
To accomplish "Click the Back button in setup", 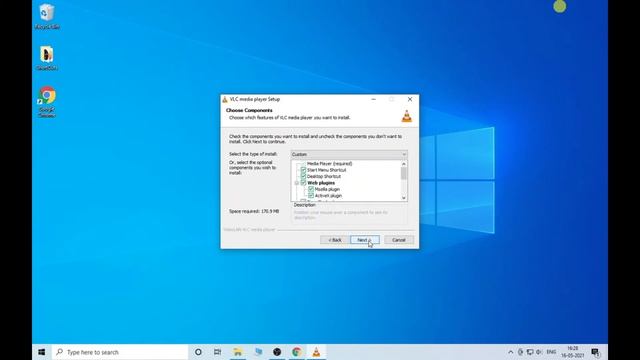I will (334, 240).
